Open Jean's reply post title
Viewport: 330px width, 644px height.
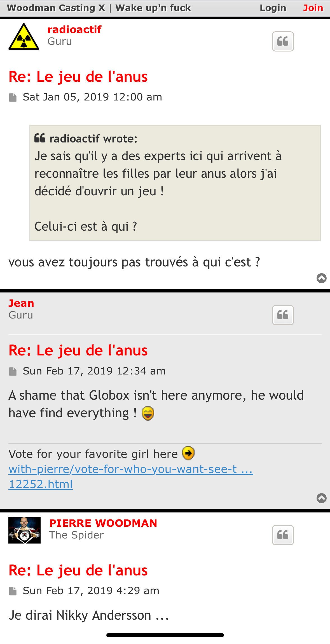pyautogui.click(x=78, y=350)
